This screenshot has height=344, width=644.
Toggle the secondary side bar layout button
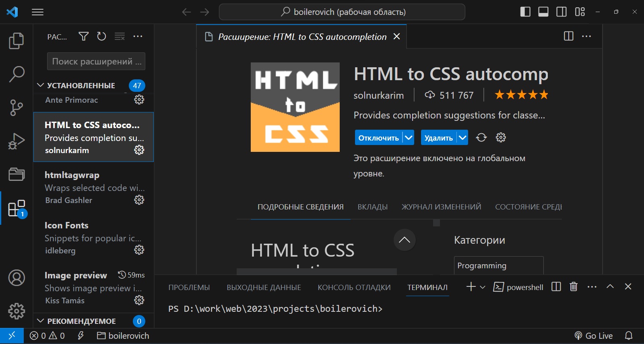pyautogui.click(x=561, y=12)
